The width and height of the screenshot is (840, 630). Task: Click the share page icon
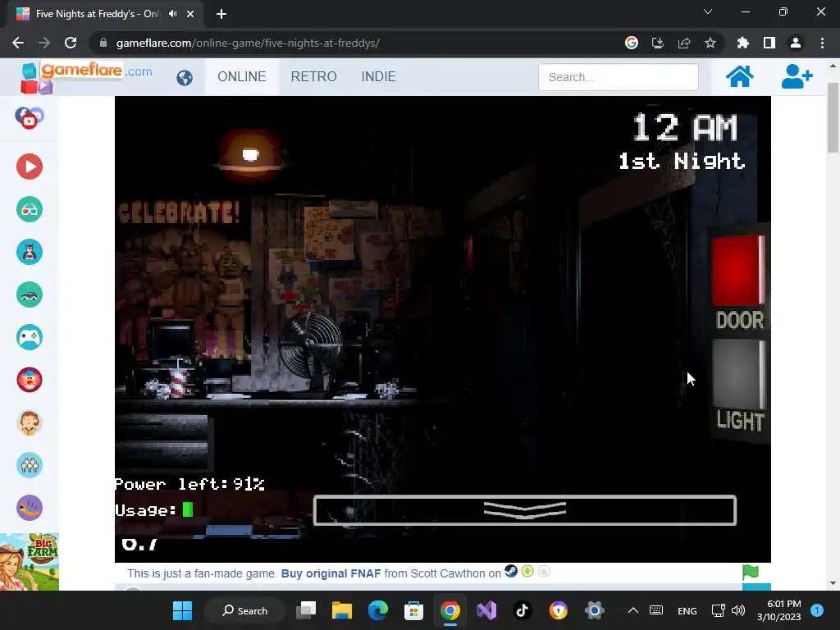pyautogui.click(x=684, y=43)
